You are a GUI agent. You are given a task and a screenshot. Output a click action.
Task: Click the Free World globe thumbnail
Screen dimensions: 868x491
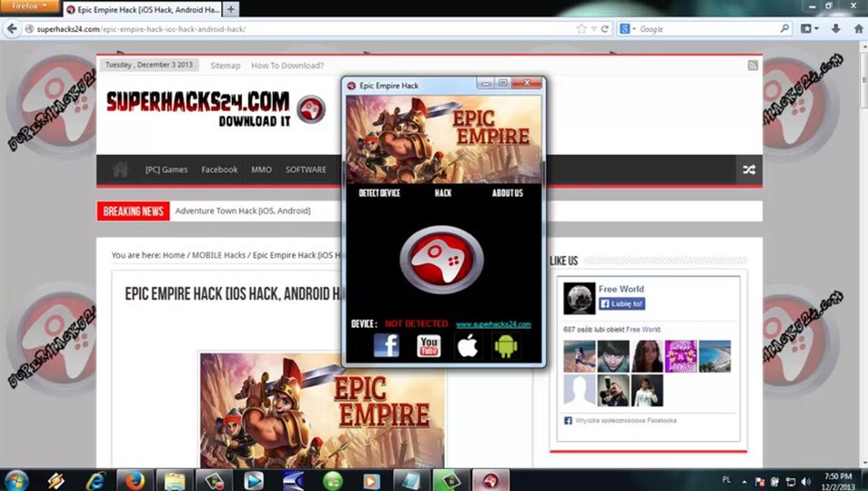pyautogui.click(x=579, y=299)
